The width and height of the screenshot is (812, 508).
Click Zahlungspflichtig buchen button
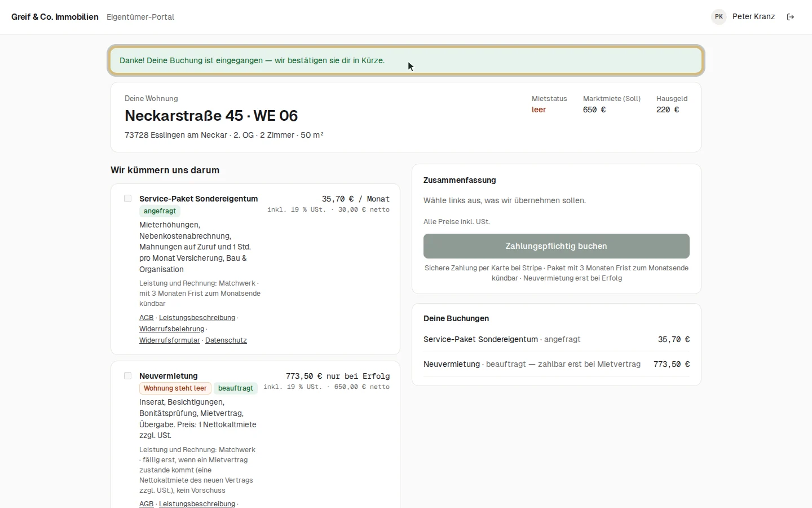pos(557,246)
